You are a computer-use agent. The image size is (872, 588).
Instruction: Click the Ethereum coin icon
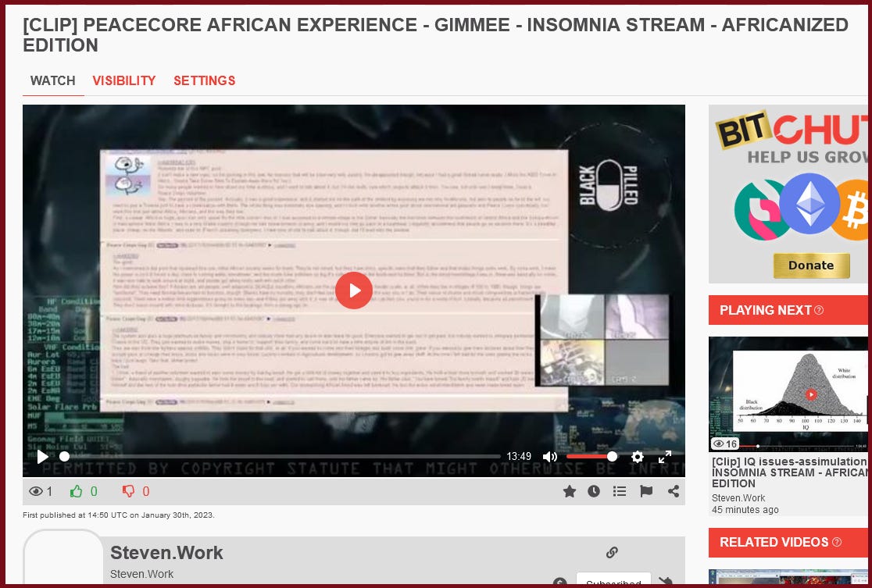point(809,203)
